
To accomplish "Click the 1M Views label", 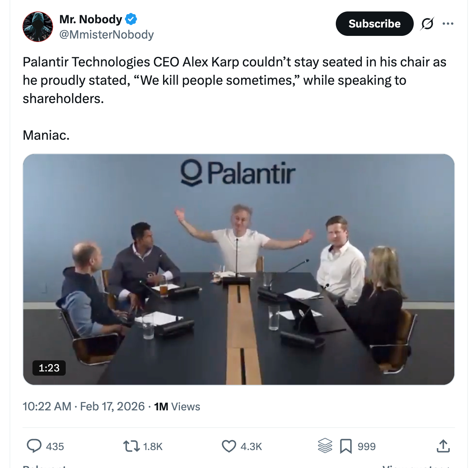I will coord(177,407).
